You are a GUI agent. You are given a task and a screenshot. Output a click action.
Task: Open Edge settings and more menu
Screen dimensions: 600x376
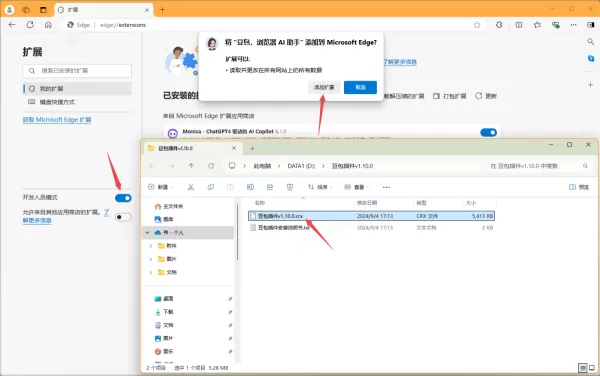[573, 25]
